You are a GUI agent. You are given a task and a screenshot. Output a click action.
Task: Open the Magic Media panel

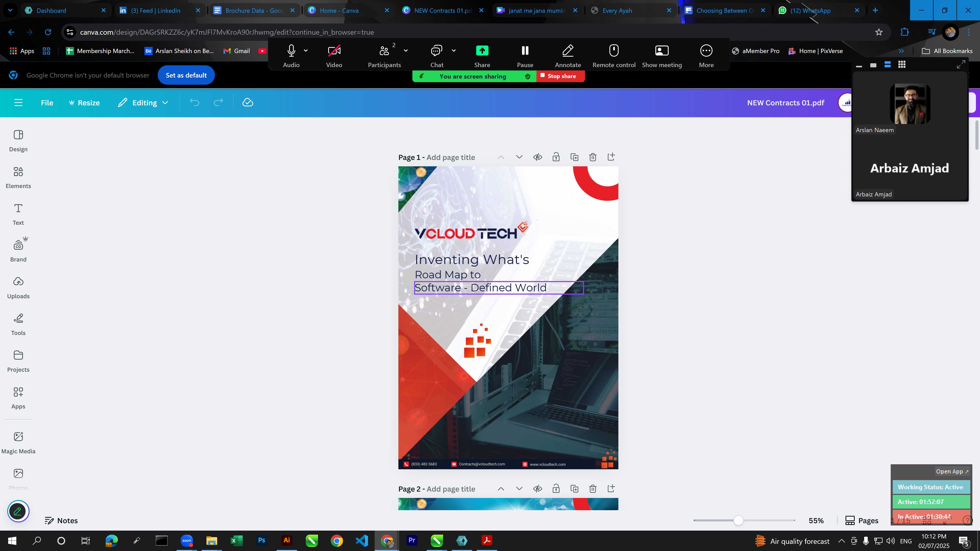coord(18,442)
